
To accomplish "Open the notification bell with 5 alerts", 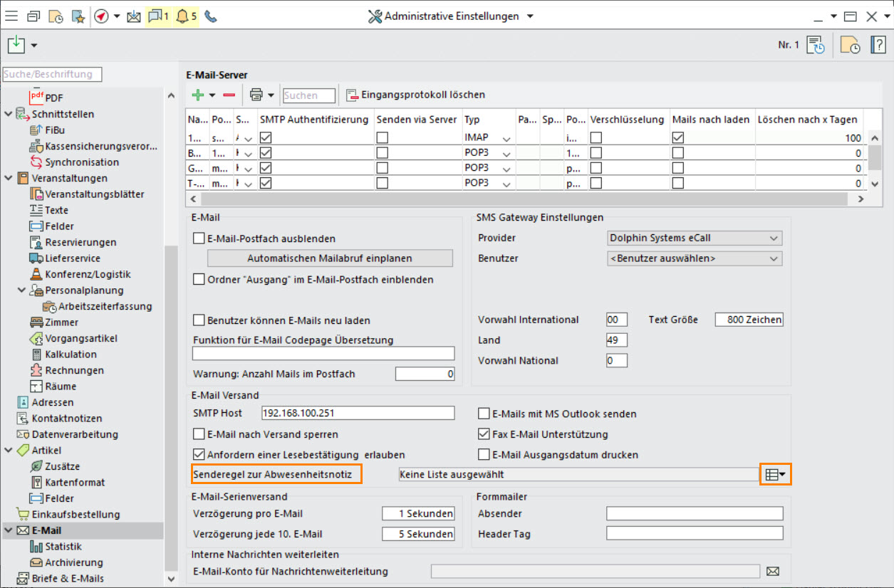I will [x=185, y=16].
